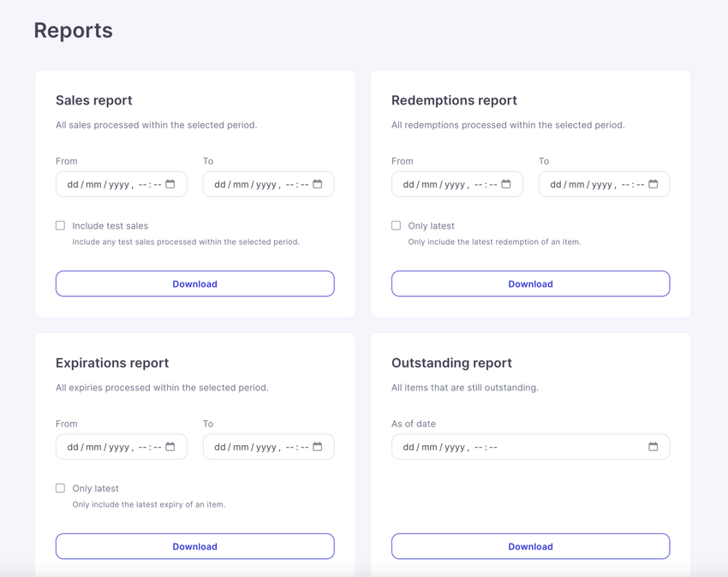The image size is (728, 577).
Task: Click the Outstanding report As of date input
Action: coord(531,447)
